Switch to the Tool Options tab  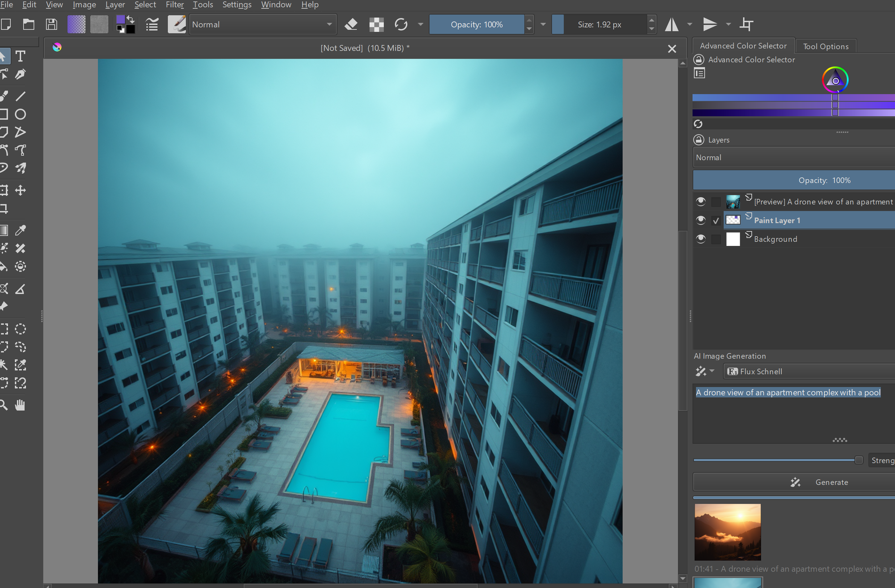tap(825, 46)
